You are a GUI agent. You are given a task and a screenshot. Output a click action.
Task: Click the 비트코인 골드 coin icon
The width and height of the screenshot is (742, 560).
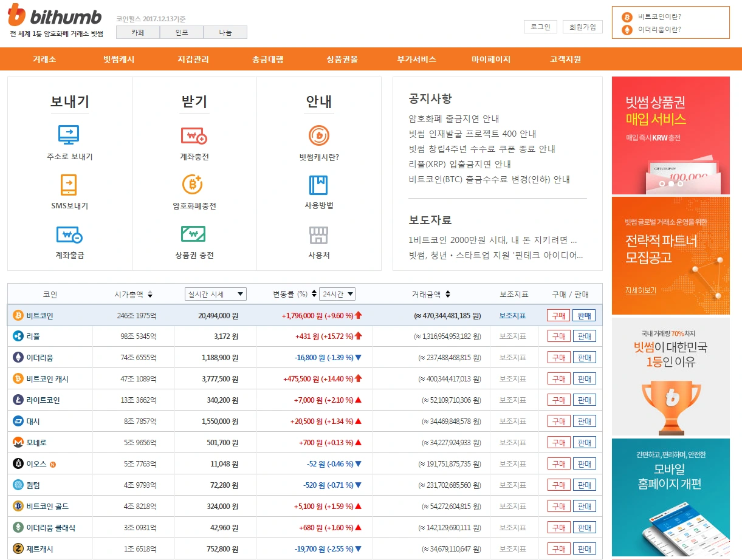click(x=18, y=506)
